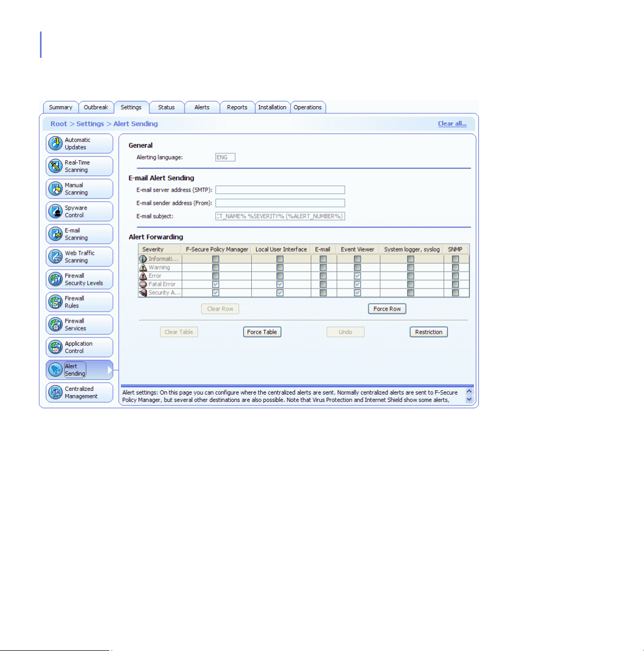
Task: Click the Restriction button
Action: [428, 332]
